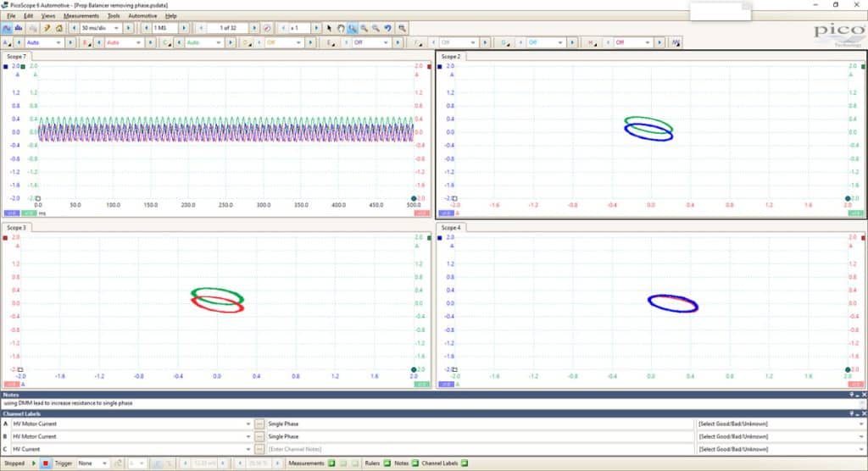868x471 pixels.
Task: Open Channel B options button
Action: pyautogui.click(x=86, y=42)
